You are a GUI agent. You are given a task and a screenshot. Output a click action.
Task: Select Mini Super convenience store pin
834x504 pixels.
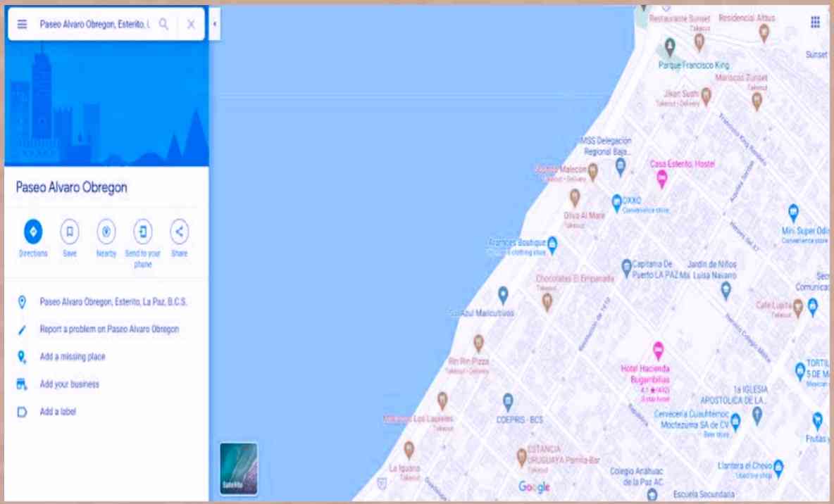793,213
